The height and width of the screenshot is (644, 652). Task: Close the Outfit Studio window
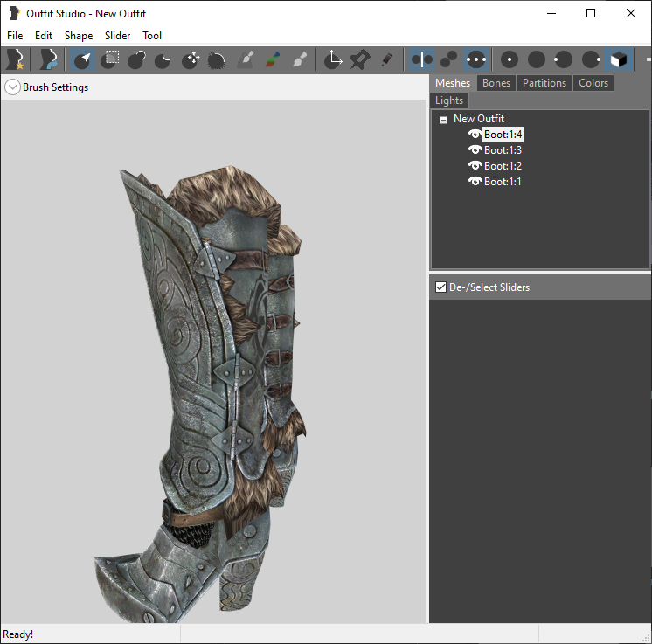point(630,13)
